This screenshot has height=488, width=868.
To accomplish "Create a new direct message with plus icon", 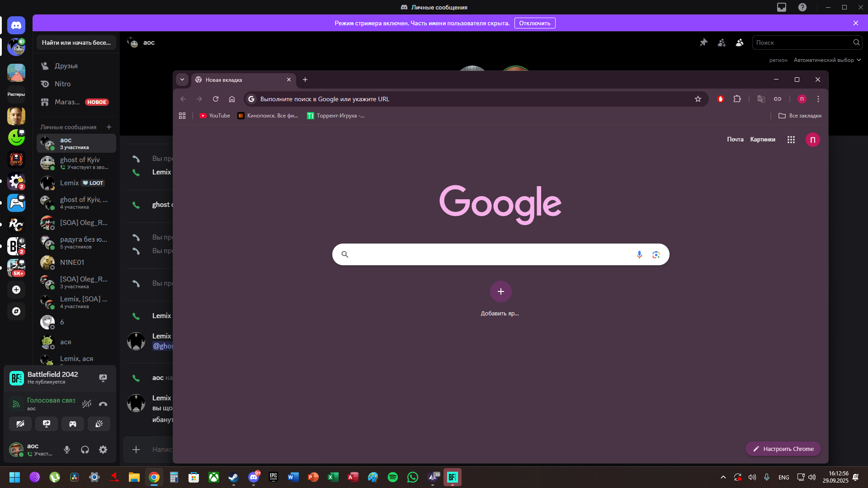I will click(x=109, y=127).
